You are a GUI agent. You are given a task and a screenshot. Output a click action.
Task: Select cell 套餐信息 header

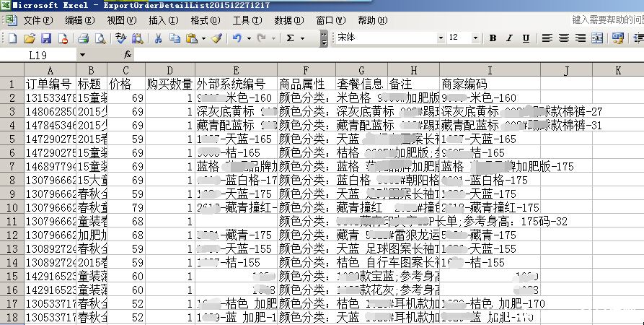tap(361, 84)
